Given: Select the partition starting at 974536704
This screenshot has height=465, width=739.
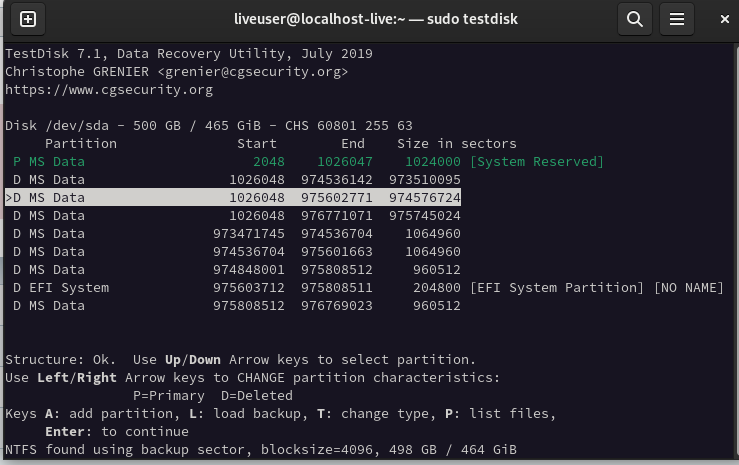Looking at the screenshot, I should pos(233,252).
